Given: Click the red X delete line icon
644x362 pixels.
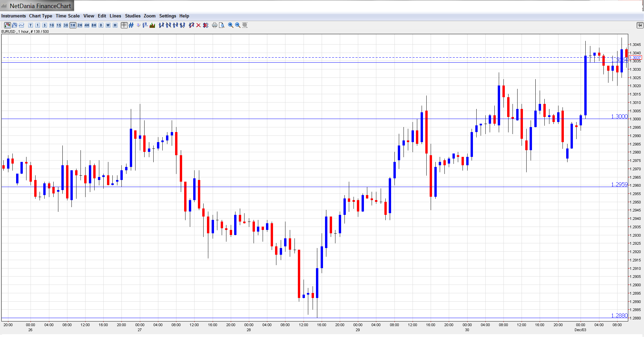Looking at the screenshot, I should click(x=199, y=25).
